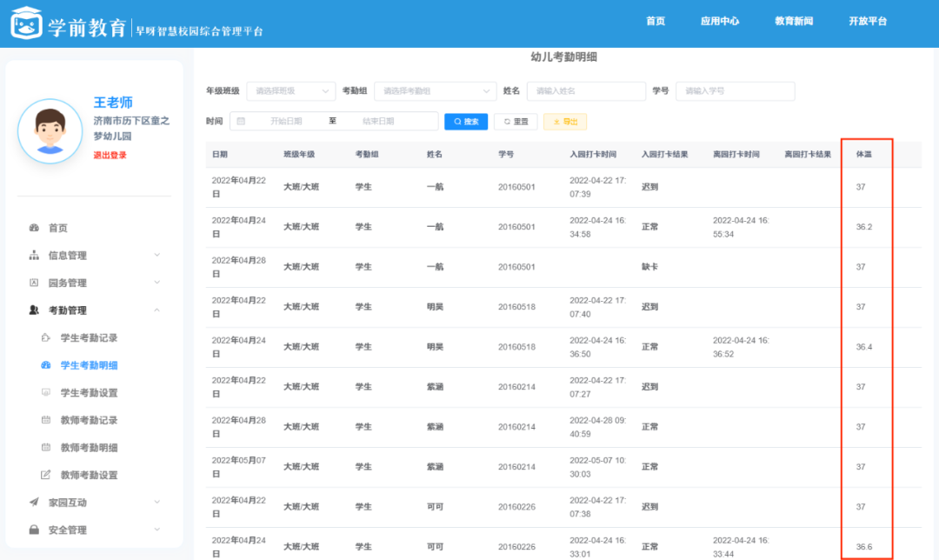Click the 幼儿考勤明细 page title

(563, 57)
